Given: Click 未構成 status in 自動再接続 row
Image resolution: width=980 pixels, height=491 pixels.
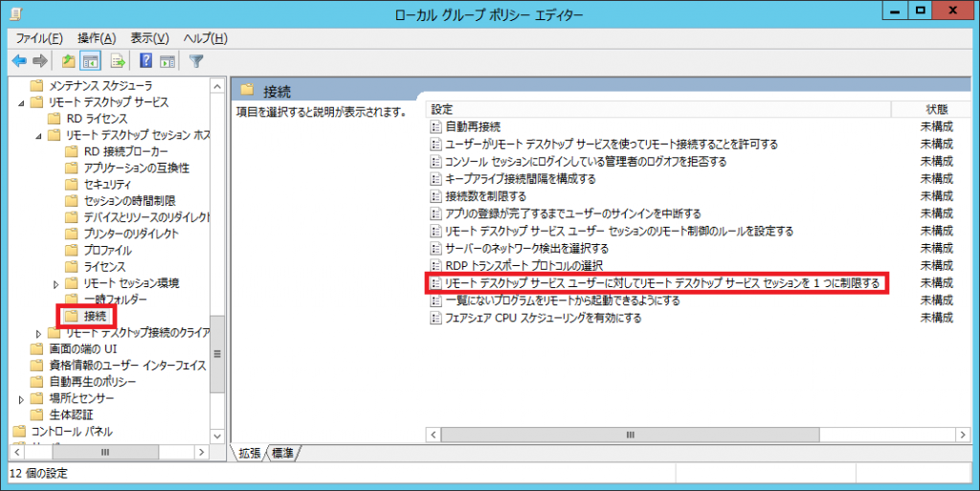Looking at the screenshot, I should click(936, 126).
